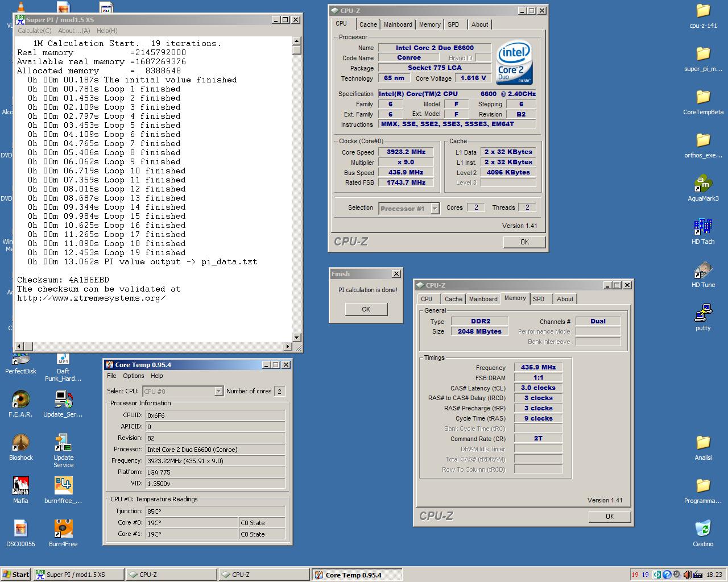This screenshot has height=582, width=728.
Task: Activate the Super PI / mod1.5 XS taskbar button
Action: (78, 575)
